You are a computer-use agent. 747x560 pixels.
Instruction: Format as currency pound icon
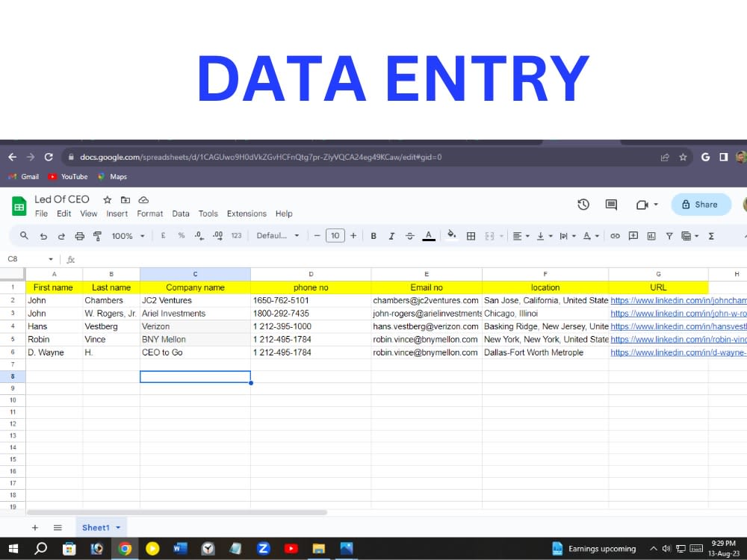(x=163, y=236)
